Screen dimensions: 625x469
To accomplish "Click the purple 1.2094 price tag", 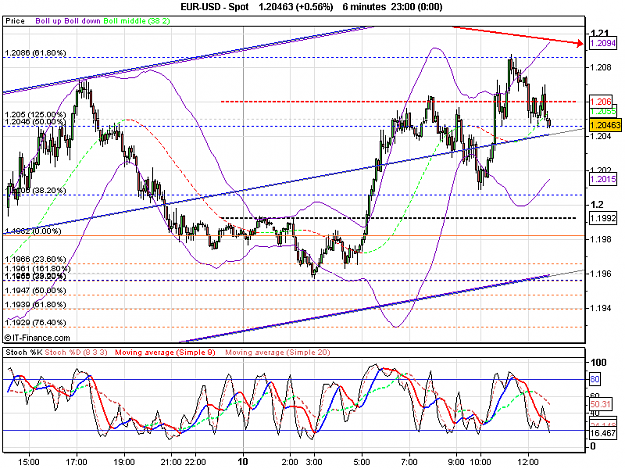I will click(x=603, y=43).
